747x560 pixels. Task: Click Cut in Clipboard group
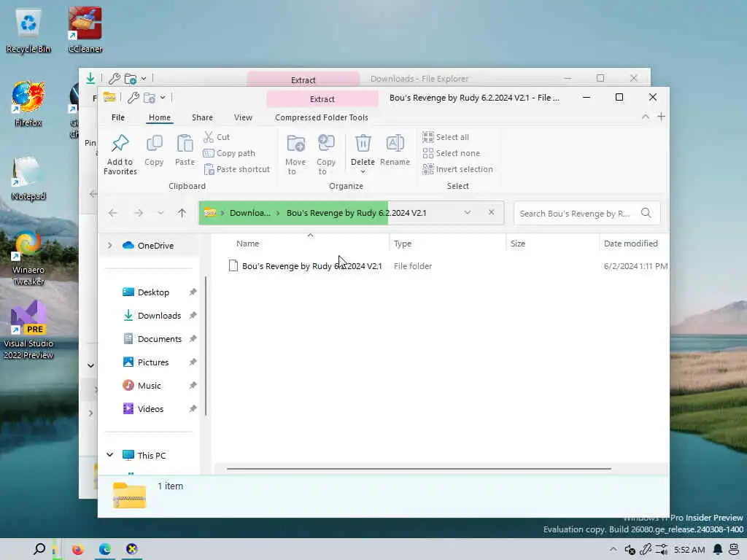tap(217, 137)
